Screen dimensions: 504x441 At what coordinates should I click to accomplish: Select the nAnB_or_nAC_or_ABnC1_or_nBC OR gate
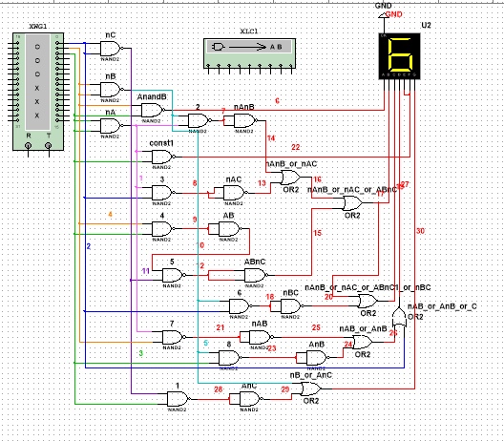point(368,301)
